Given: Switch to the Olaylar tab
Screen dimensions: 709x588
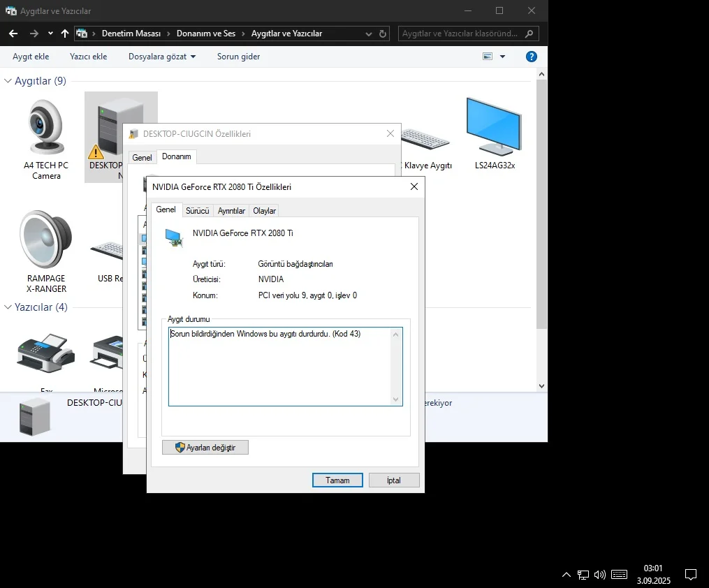Looking at the screenshot, I should (264, 211).
